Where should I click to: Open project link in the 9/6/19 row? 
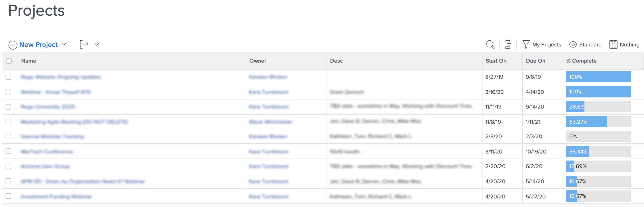pyautogui.click(x=61, y=77)
